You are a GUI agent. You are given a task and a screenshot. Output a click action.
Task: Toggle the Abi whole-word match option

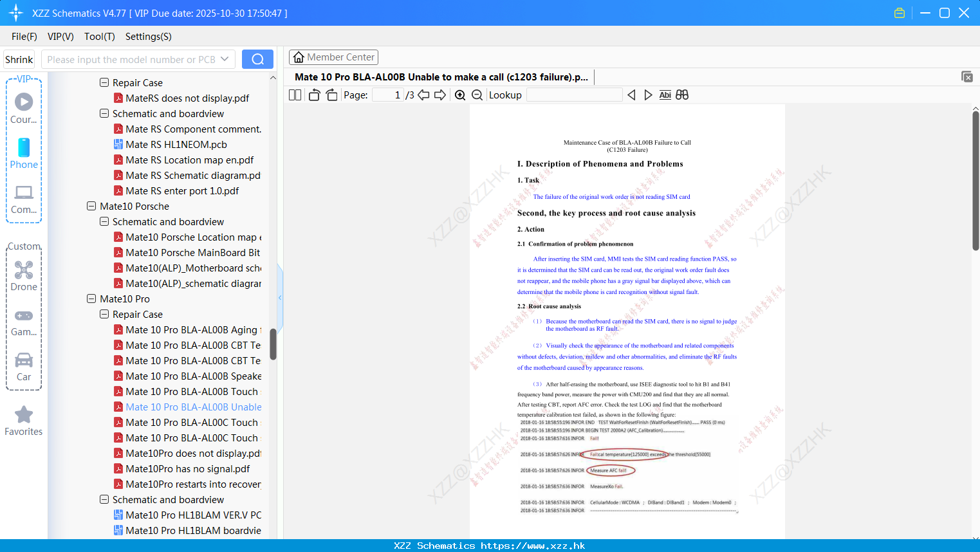pyautogui.click(x=665, y=95)
